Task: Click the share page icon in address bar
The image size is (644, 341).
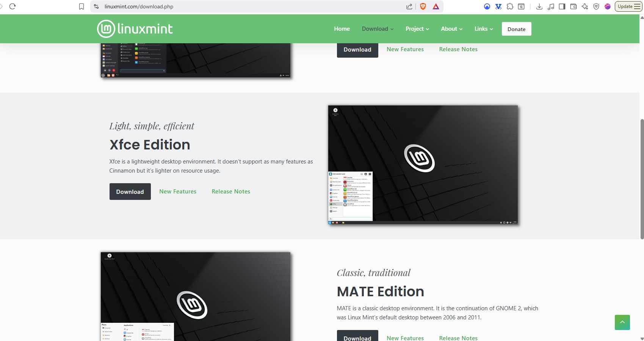Action: pyautogui.click(x=409, y=6)
